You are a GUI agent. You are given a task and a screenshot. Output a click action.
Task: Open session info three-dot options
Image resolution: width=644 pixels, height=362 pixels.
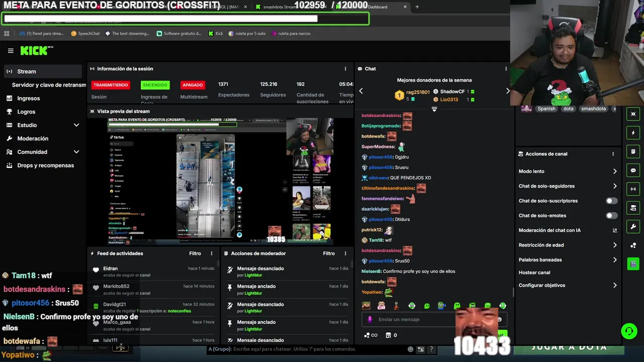[x=345, y=69]
